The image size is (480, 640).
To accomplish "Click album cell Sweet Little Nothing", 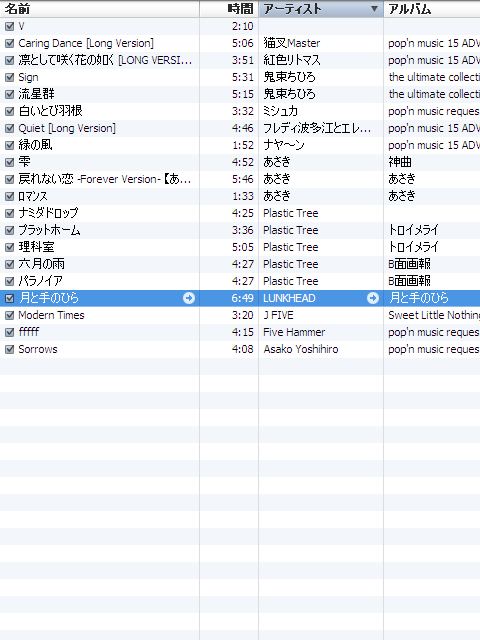I will pyautogui.click(x=434, y=316).
